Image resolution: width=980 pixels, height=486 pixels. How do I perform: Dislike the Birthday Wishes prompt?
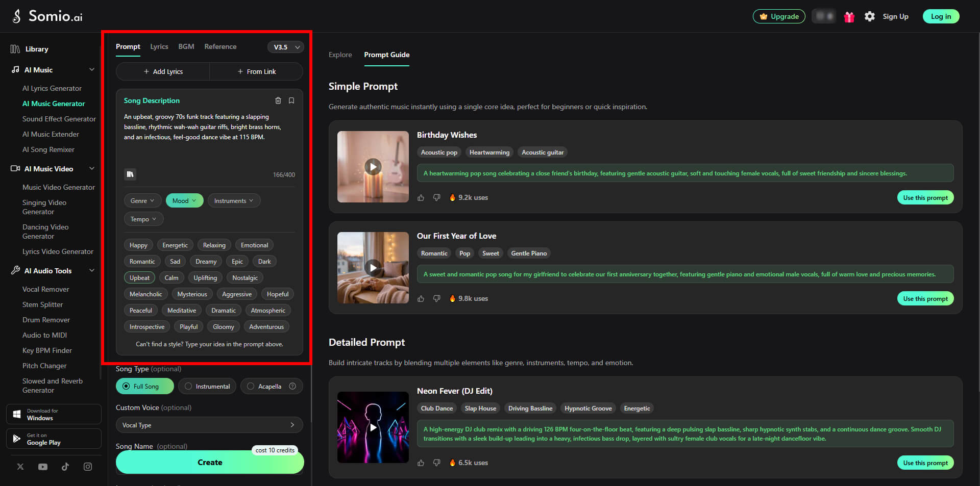pos(437,197)
